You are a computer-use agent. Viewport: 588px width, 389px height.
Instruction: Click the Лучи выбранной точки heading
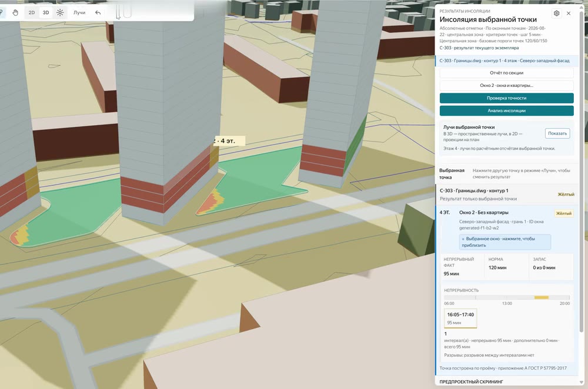(x=469, y=127)
